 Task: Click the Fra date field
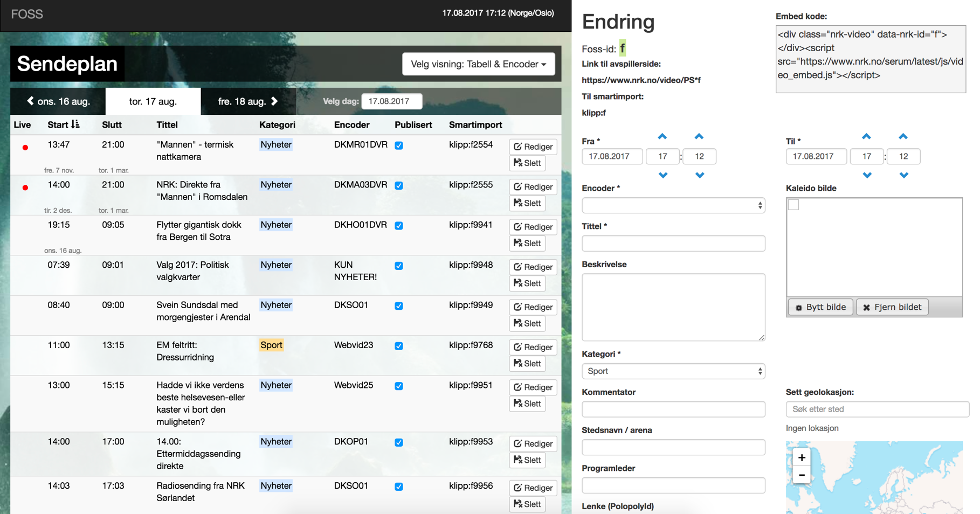[x=612, y=156]
